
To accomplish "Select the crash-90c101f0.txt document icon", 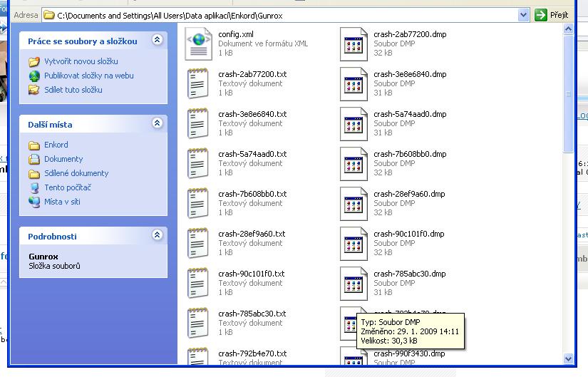I will click(x=199, y=283).
